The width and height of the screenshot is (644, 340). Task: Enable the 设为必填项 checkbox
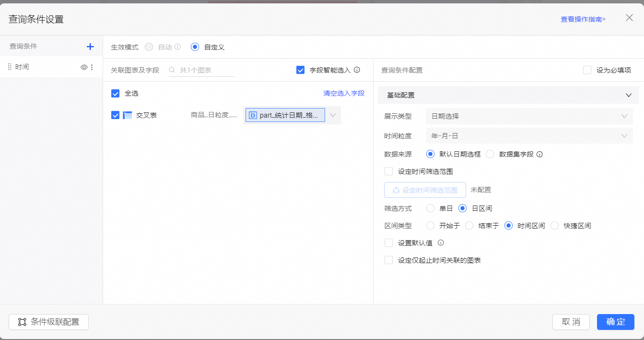587,70
